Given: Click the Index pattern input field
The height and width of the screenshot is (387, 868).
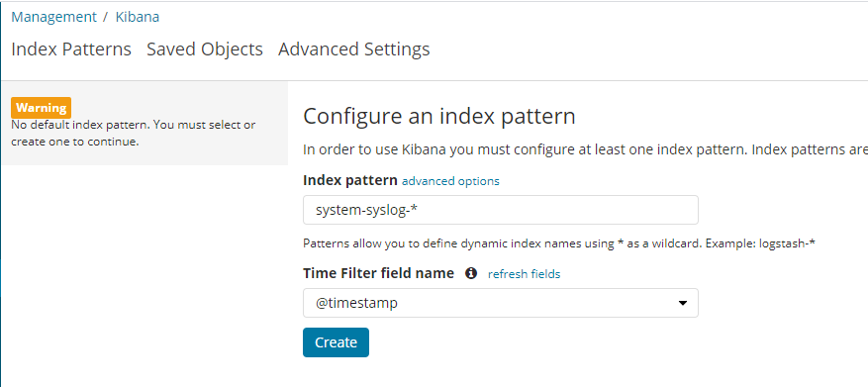Looking at the screenshot, I should click(501, 210).
